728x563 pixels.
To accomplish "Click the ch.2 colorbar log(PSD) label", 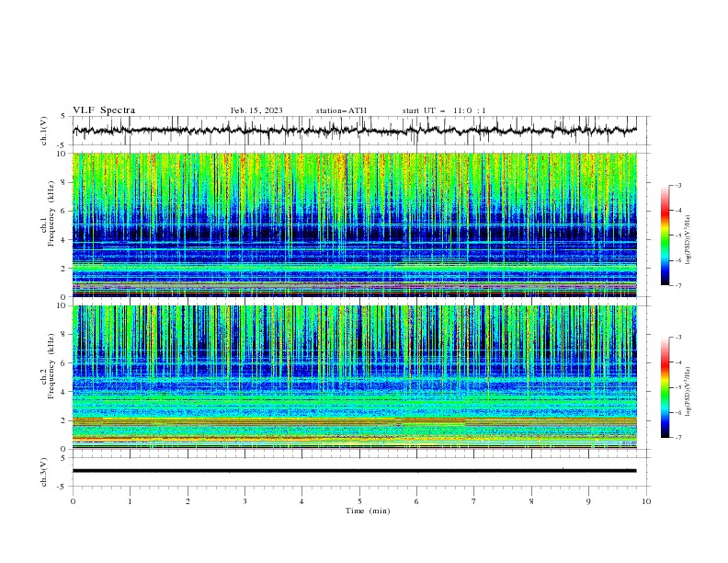I will point(688,391).
